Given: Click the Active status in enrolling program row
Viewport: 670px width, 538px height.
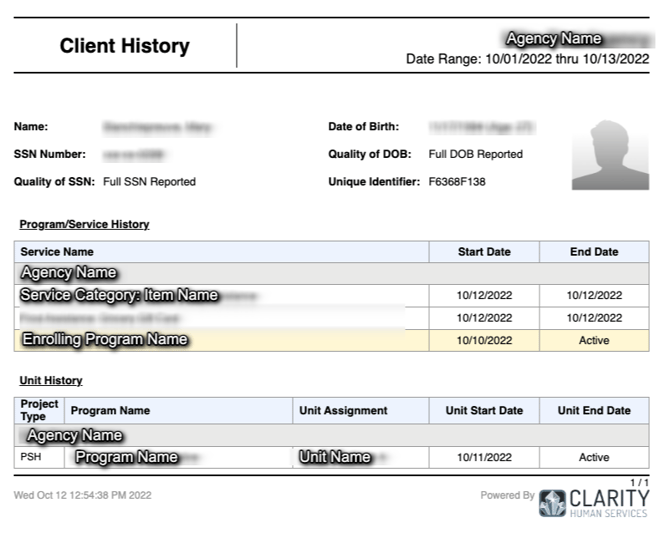Looking at the screenshot, I should coord(594,340).
